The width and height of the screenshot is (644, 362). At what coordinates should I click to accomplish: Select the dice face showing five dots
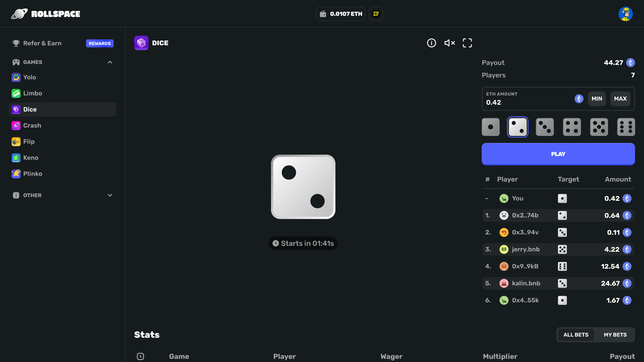click(x=599, y=127)
